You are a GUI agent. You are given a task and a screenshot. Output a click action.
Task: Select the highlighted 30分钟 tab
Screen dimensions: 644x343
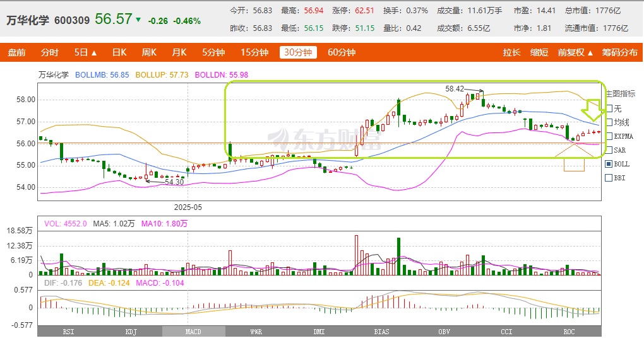coord(298,52)
